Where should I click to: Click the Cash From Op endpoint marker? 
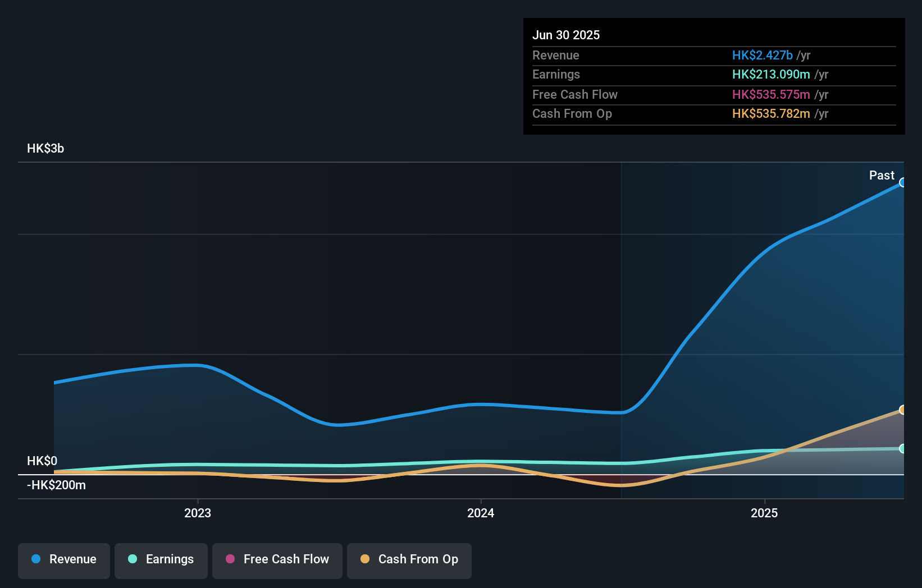(902, 410)
